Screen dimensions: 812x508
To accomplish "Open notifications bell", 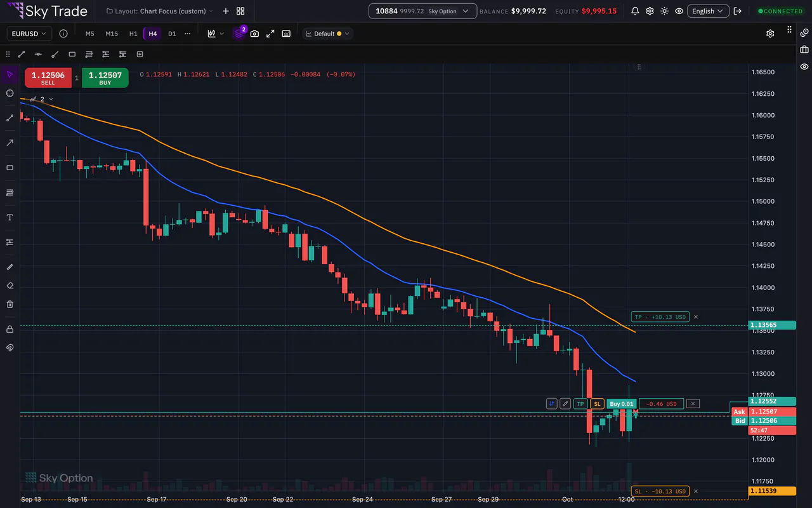I will click(x=635, y=11).
